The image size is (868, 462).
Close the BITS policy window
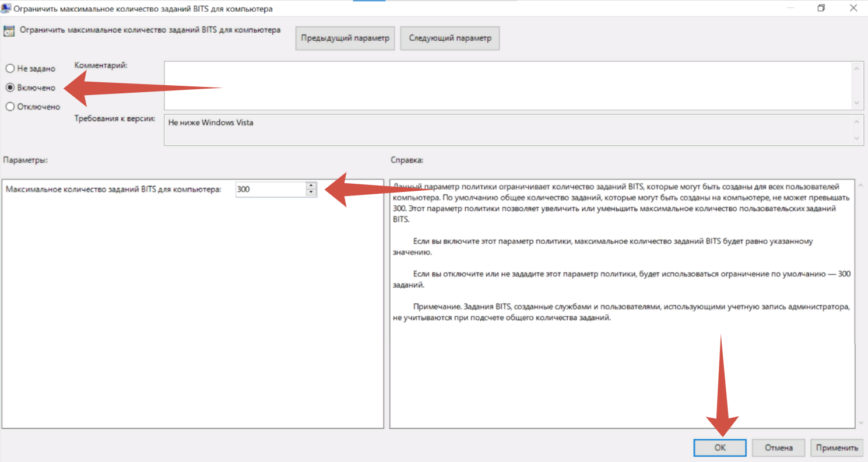coord(854,8)
